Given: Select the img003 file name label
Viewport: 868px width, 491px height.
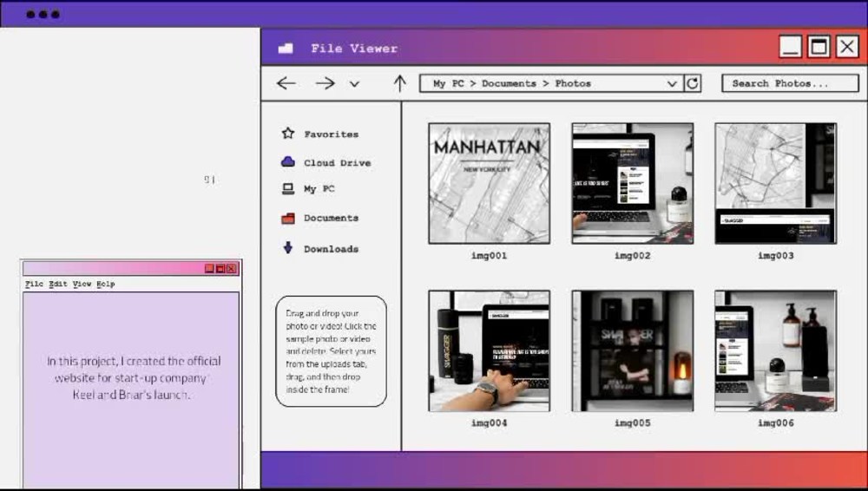Looking at the screenshot, I should tap(775, 256).
